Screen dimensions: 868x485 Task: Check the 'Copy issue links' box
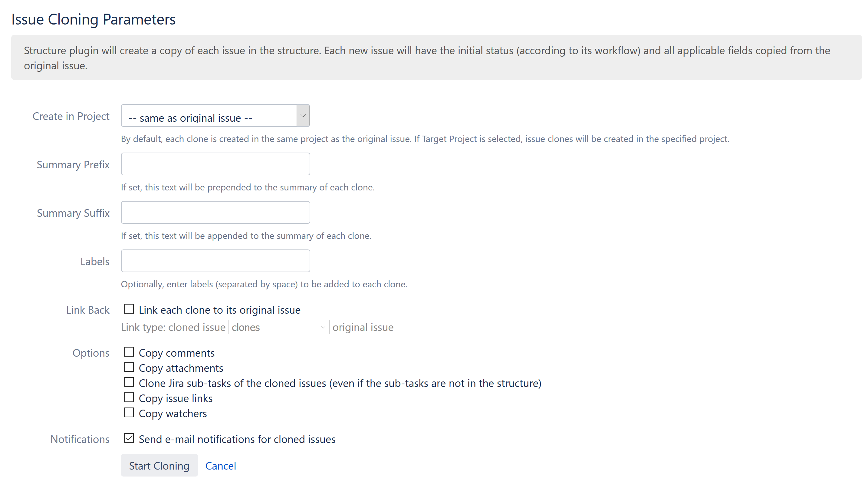pyautogui.click(x=128, y=397)
